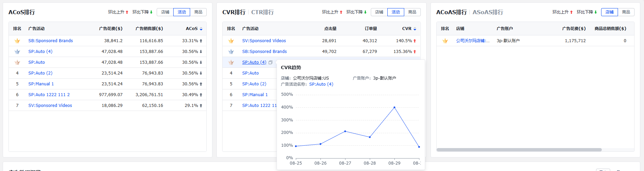Click the copy icon next to SP:Auto (4) in CVR table

coord(271,62)
